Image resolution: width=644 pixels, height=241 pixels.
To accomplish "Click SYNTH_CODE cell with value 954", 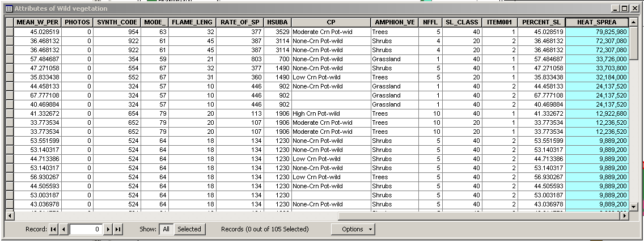I will (x=117, y=32).
